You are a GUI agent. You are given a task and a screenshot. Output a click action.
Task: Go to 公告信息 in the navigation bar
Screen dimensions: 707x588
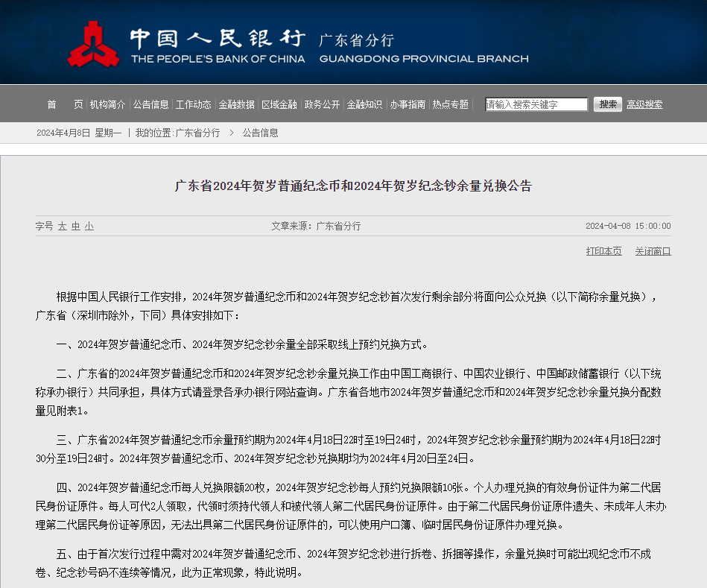150,104
